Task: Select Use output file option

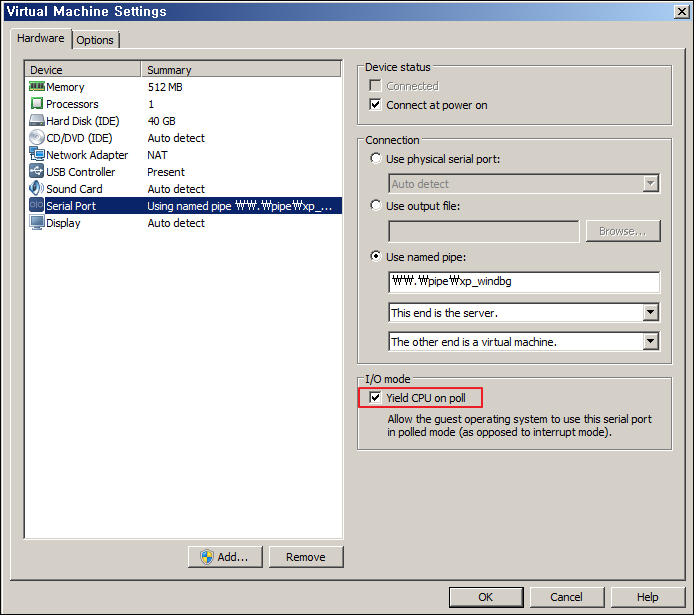Action: (376, 205)
